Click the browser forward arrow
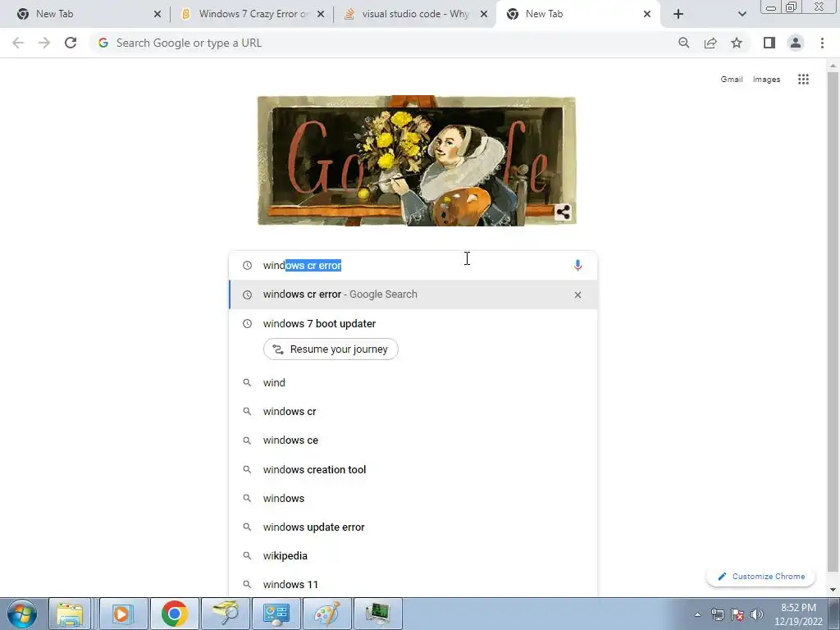840x630 pixels. [x=44, y=43]
